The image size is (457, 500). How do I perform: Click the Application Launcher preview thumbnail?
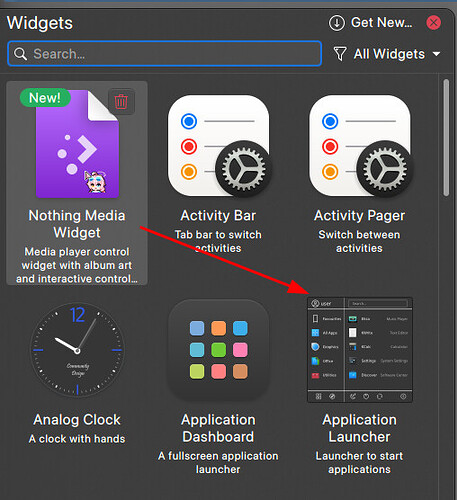point(360,350)
